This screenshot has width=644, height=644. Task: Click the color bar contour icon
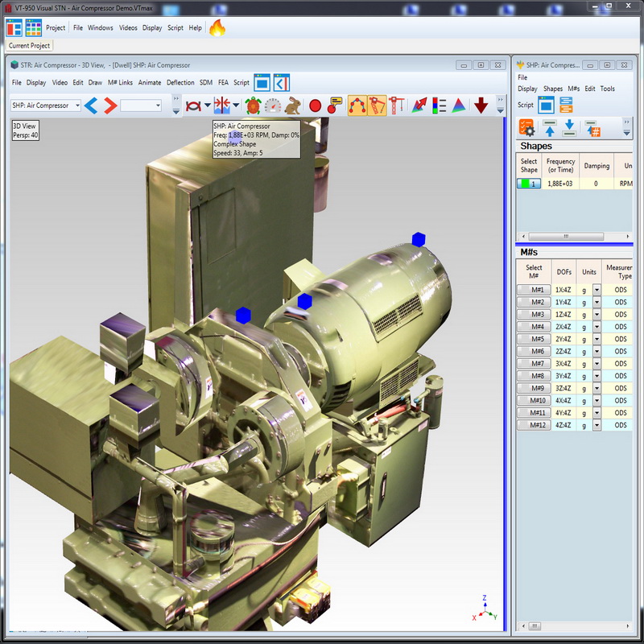point(439,105)
